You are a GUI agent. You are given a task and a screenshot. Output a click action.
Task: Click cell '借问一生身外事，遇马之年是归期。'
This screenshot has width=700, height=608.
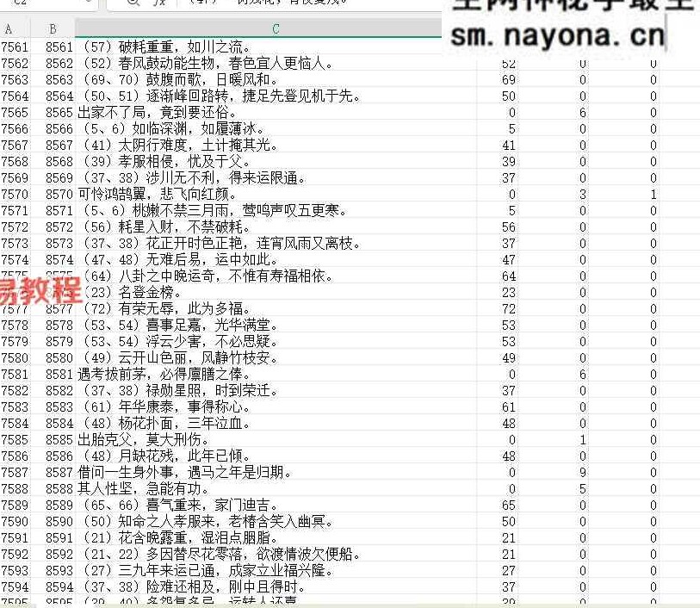point(276,472)
